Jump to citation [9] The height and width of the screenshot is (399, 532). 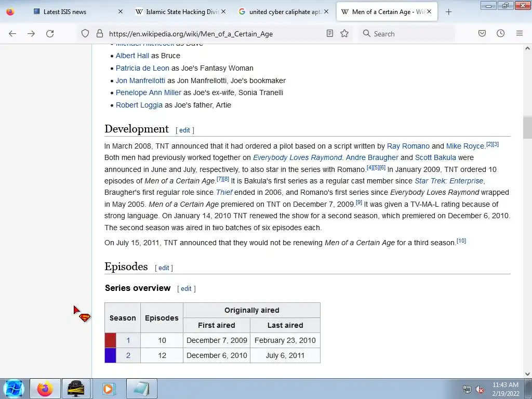[x=359, y=203]
